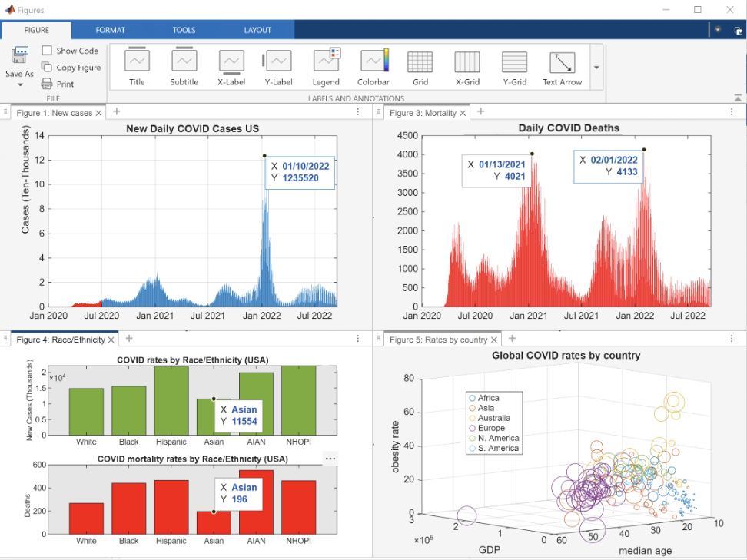This screenshot has width=747, height=560.
Task: Add a Legend to the plot
Action: (326, 66)
